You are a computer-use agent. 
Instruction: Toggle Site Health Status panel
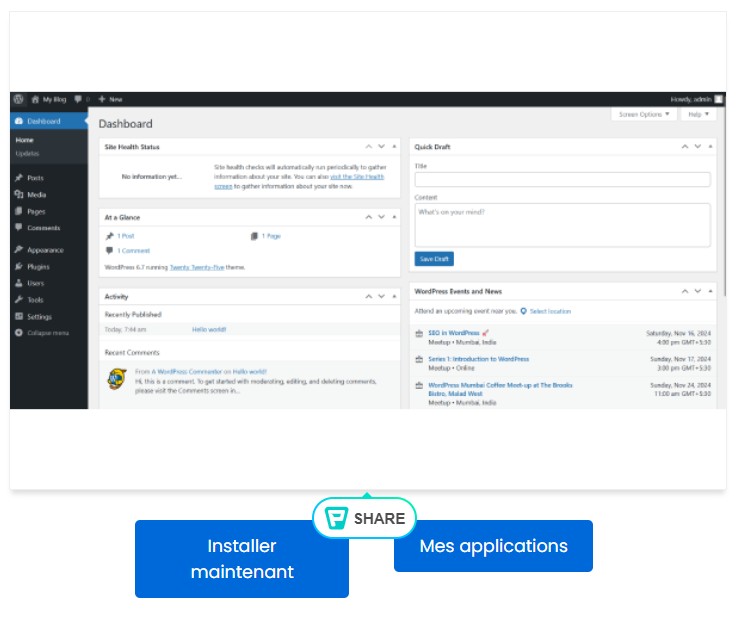click(394, 147)
